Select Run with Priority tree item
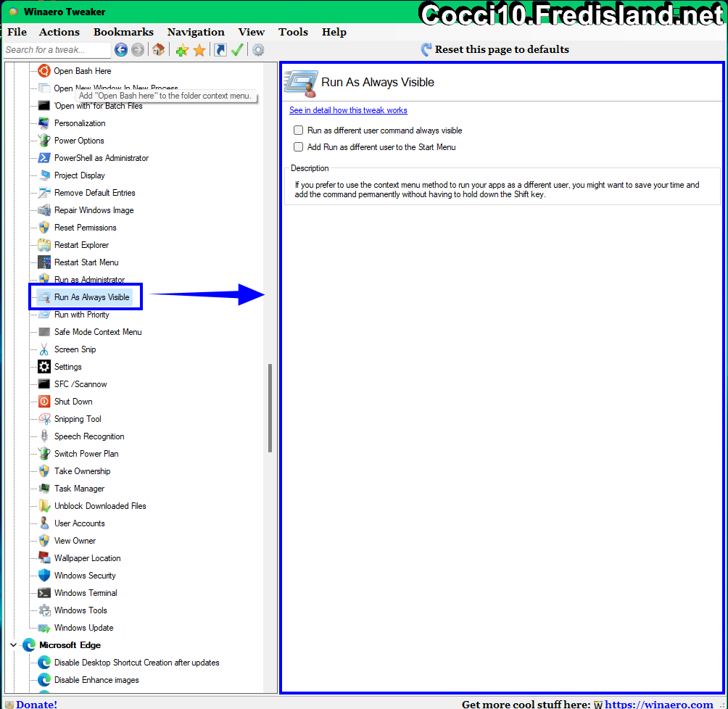The image size is (728, 709). (x=82, y=315)
